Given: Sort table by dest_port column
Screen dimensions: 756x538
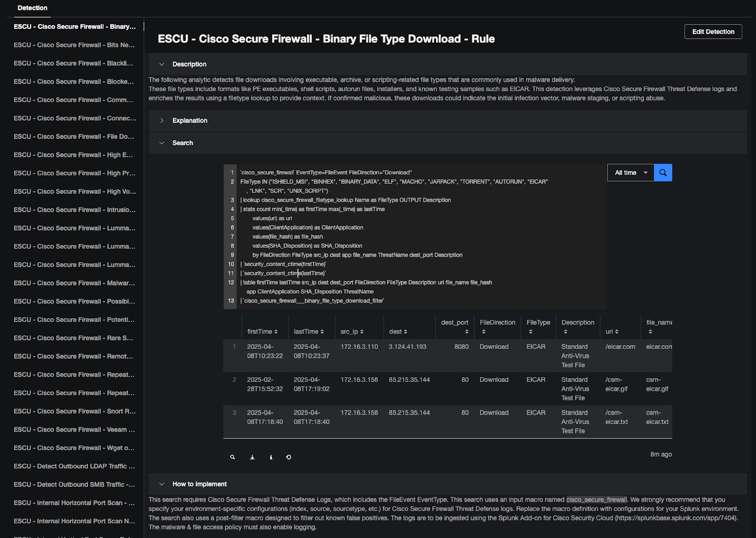Looking at the screenshot, I should point(455,327).
